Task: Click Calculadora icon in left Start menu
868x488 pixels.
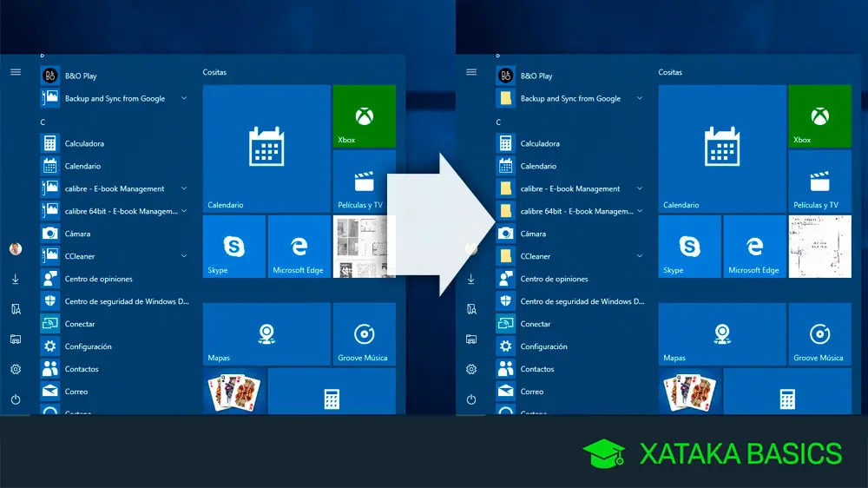Action: tap(49, 143)
